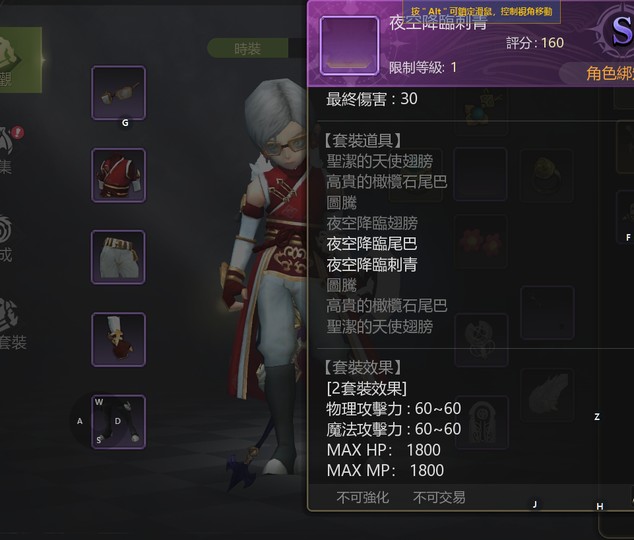
Task: Click the 不可交易 label
Action: pos(439,498)
